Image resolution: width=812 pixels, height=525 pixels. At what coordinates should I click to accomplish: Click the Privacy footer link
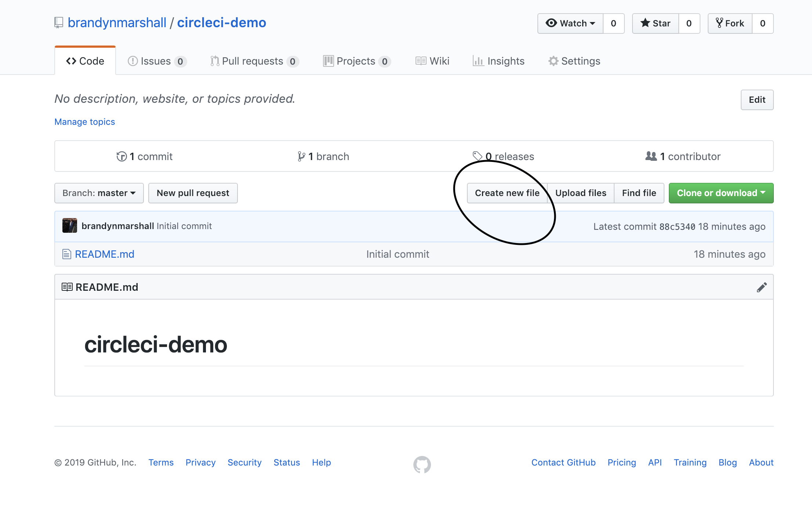200,463
